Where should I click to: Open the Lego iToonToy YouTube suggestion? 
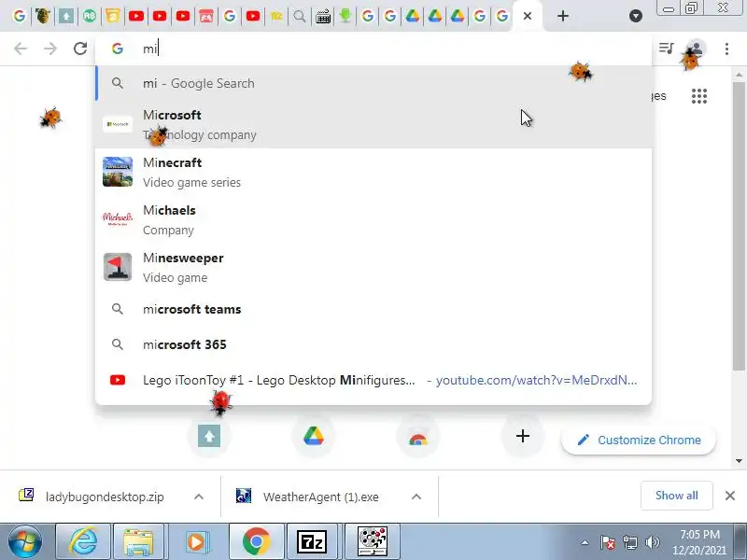pyautogui.click(x=373, y=380)
